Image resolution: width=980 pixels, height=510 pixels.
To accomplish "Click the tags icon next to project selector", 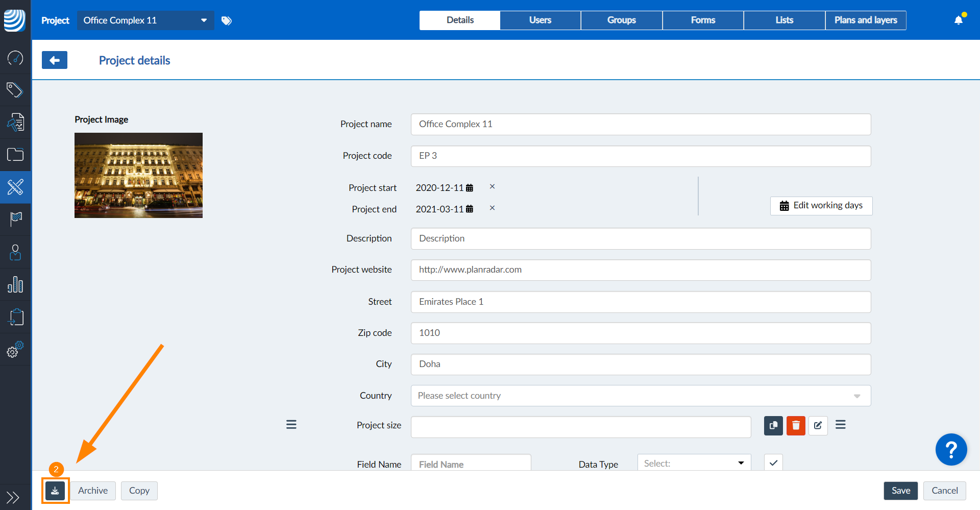I will tap(227, 20).
